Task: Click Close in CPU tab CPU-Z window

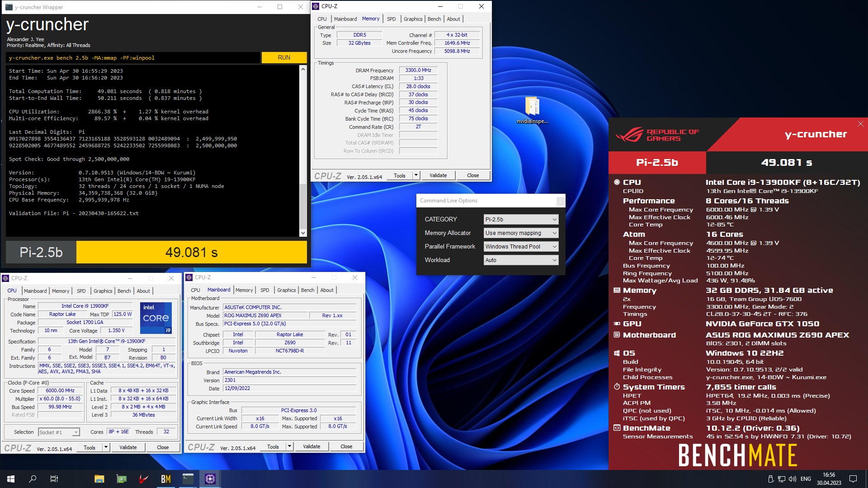Action: (x=163, y=447)
